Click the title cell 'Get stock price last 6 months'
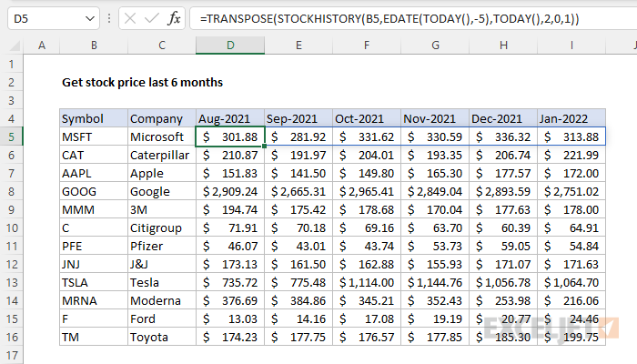 [142, 82]
